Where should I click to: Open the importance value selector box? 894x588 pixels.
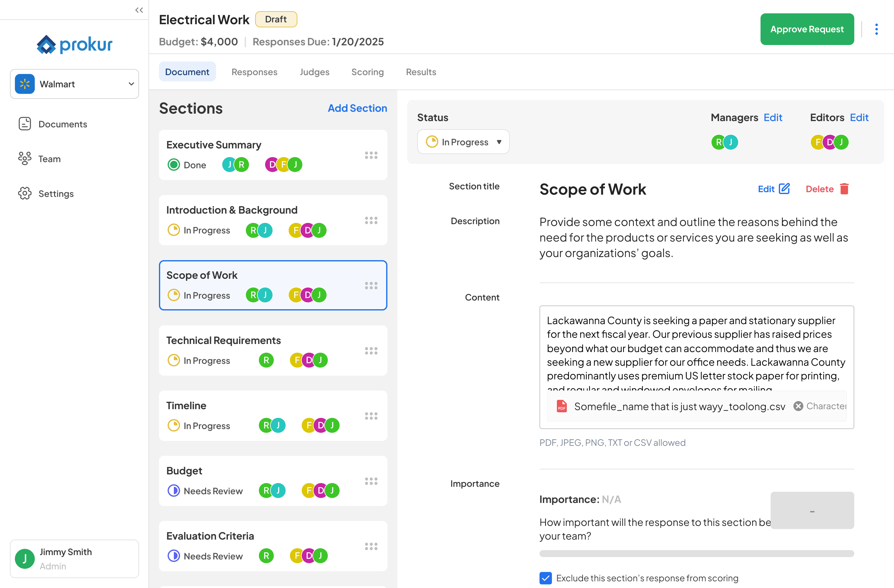[x=812, y=510]
